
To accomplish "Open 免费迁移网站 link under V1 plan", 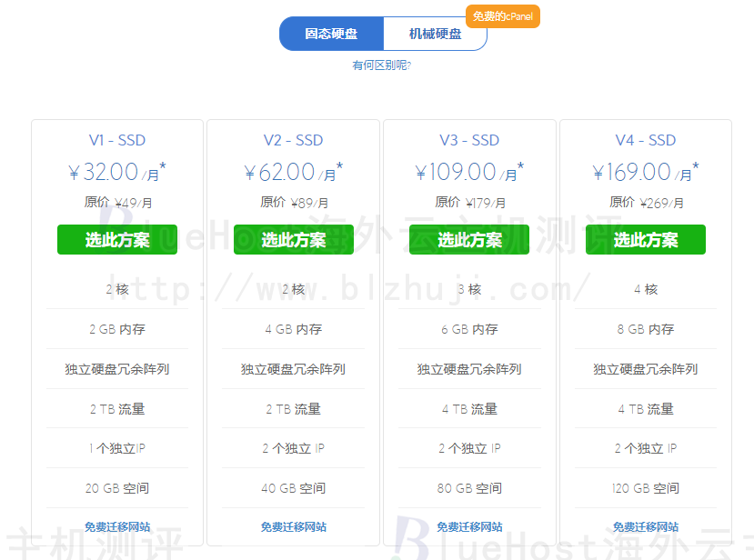I will [x=117, y=527].
